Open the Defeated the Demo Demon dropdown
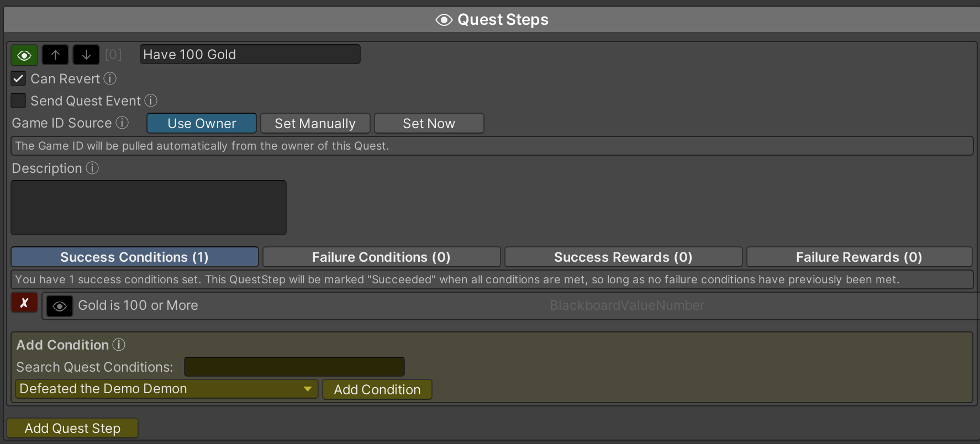The image size is (980, 444). [166, 389]
